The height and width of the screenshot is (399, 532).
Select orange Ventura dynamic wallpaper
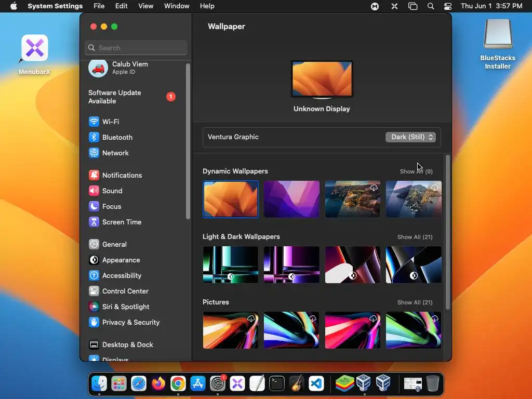[230, 199]
